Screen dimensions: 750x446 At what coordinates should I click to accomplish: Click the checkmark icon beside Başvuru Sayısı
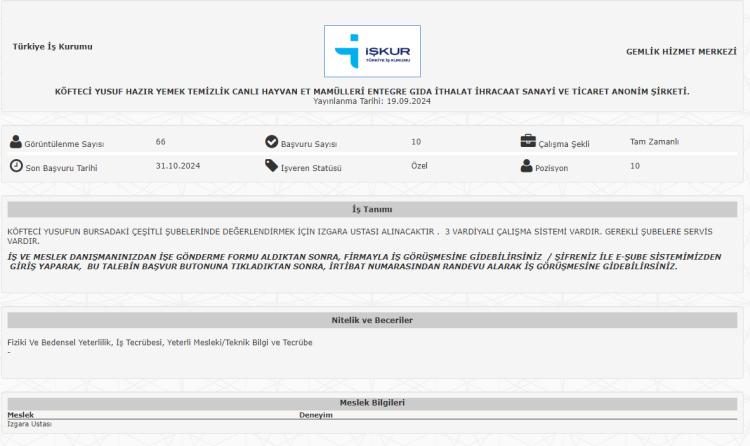pyautogui.click(x=272, y=143)
